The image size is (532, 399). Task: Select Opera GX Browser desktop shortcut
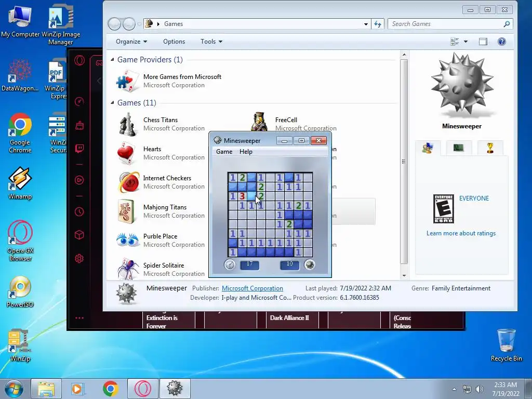click(x=20, y=241)
